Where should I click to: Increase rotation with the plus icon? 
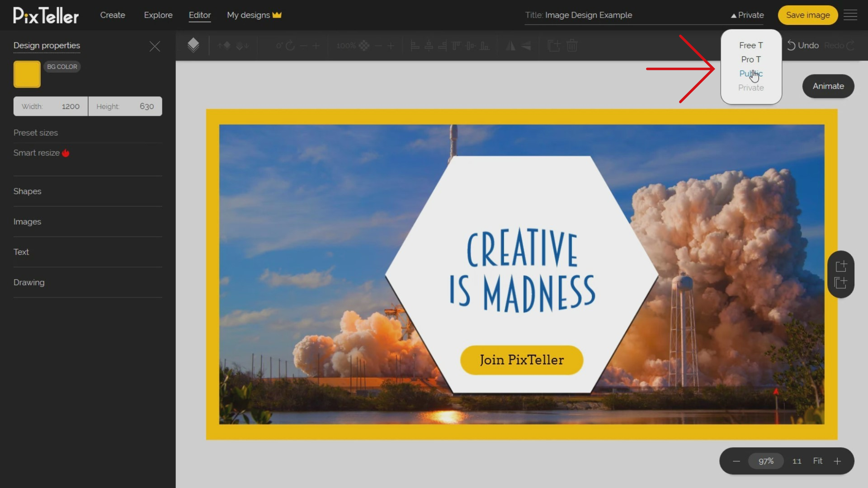pos(316,46)
